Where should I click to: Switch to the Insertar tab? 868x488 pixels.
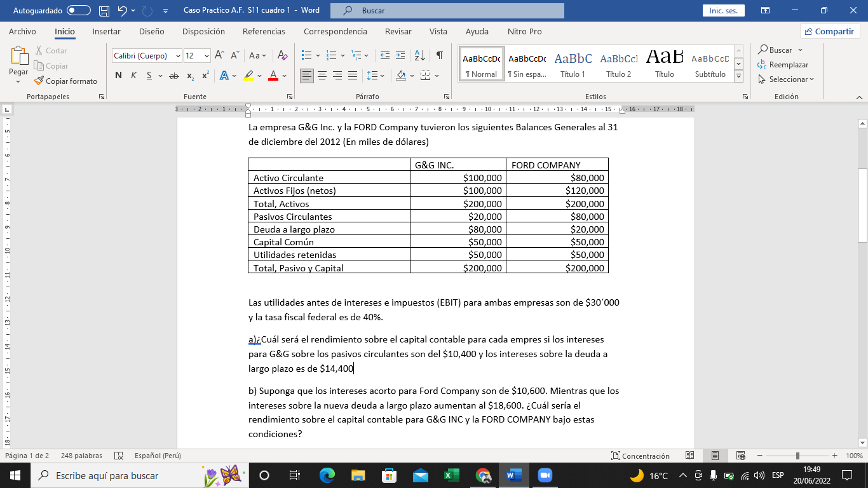click(x=106, y=31)
